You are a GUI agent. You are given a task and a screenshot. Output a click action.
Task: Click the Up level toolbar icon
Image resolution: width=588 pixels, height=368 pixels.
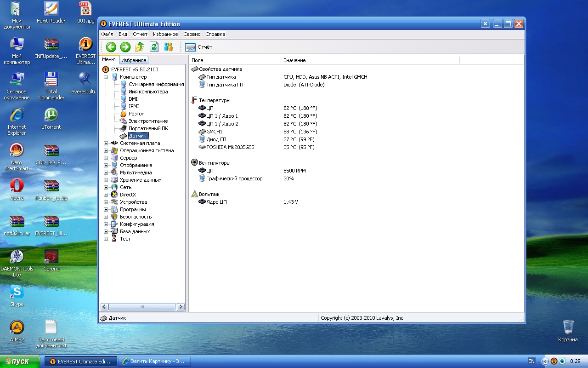[140, 47]
